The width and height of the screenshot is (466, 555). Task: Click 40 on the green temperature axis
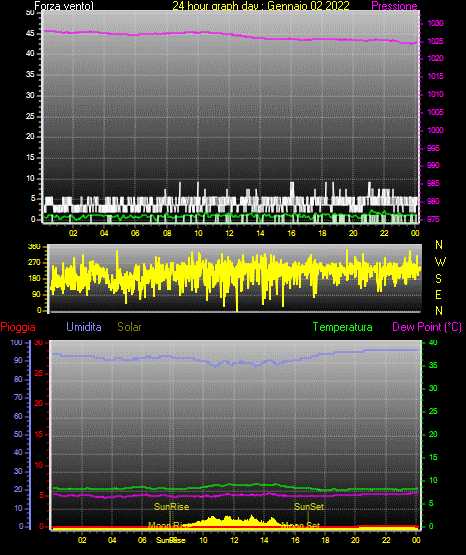[433, 343]
